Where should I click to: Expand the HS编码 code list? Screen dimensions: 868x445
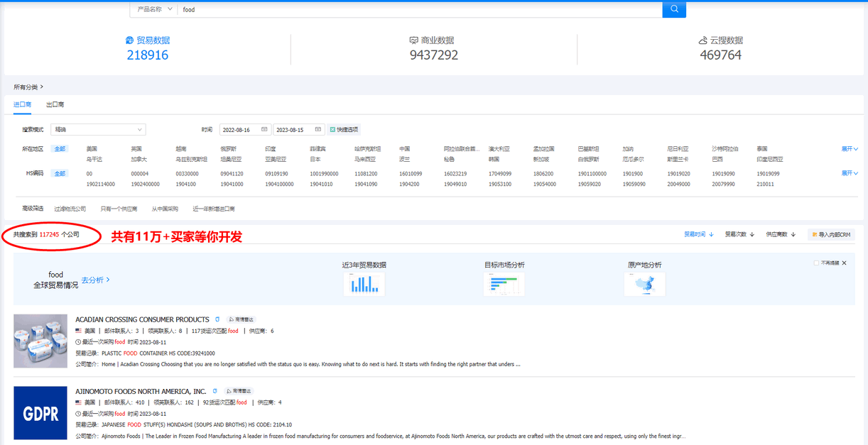click(850, 173)
